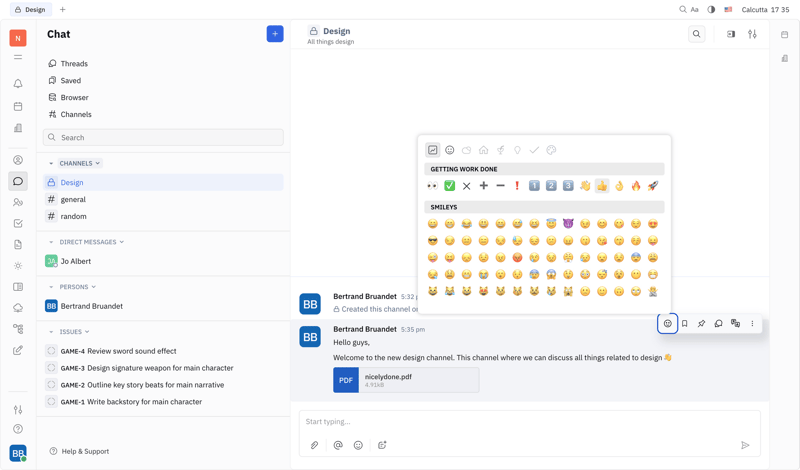This screenshot has height=470, width=800.
Task: Change status circle of GAME-1 issue
Action: click(51, 402)
